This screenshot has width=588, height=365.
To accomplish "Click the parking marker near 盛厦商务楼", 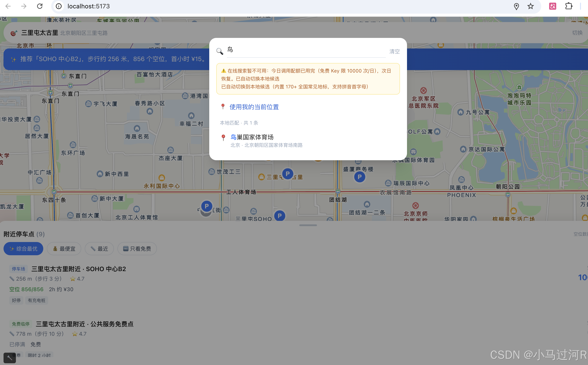I will (x=359, y=177).
